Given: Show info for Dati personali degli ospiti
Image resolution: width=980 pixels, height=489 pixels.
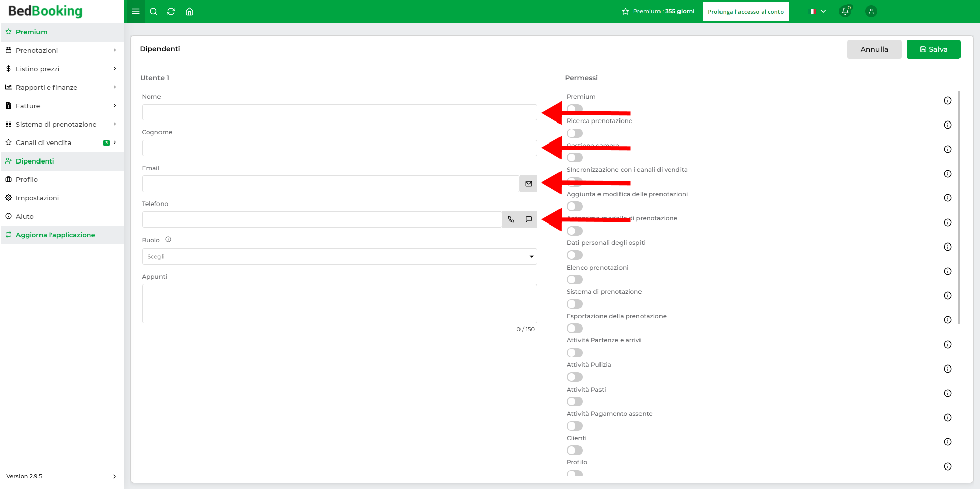Looking at the screenshot, I should pyautogui.click(x=948, y=247).
